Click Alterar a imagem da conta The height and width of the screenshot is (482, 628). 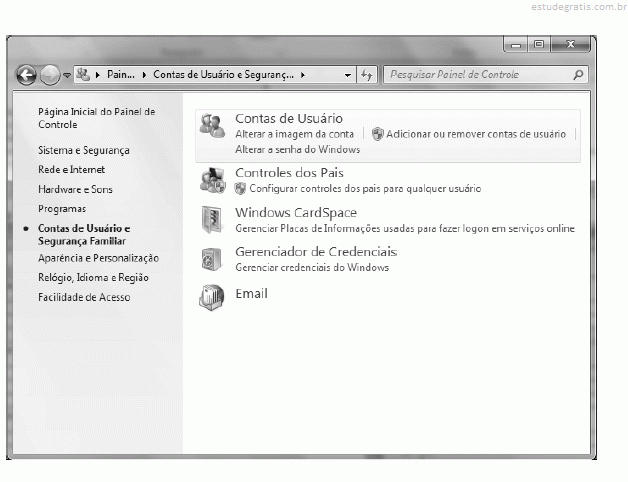(x=294, y=134)
